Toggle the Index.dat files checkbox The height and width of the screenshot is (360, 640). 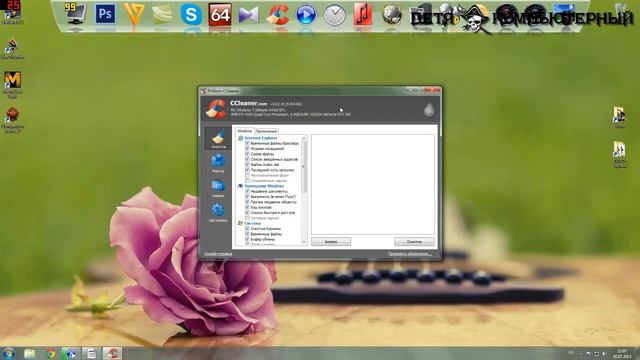[x=247, y=164]
